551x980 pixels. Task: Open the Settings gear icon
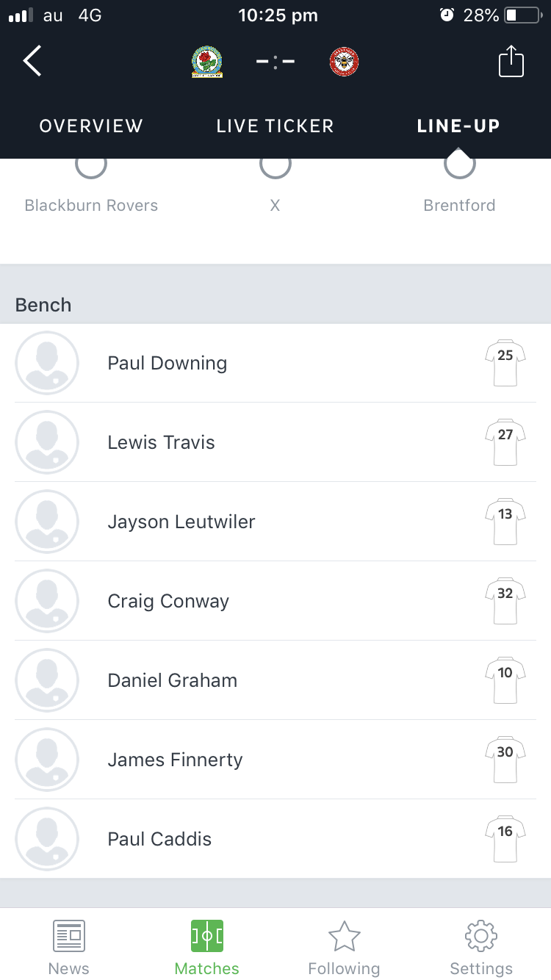click(481, 937)
